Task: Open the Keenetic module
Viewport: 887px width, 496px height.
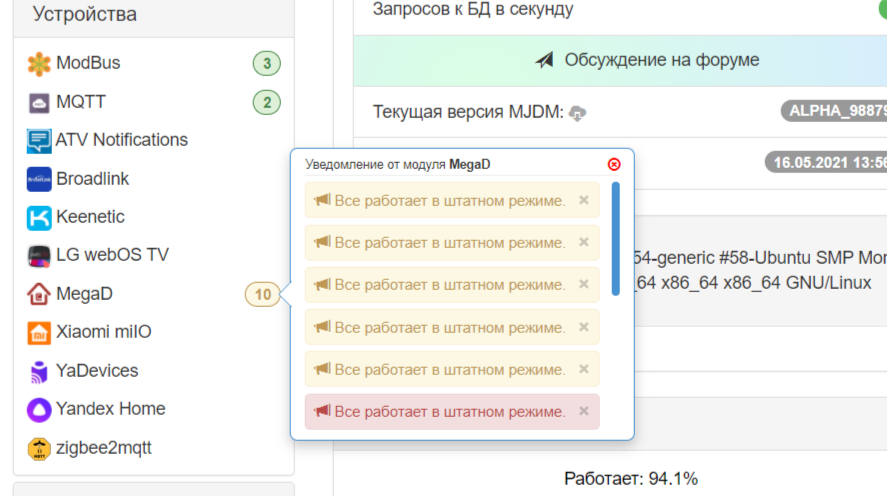Action: [91, 217]
